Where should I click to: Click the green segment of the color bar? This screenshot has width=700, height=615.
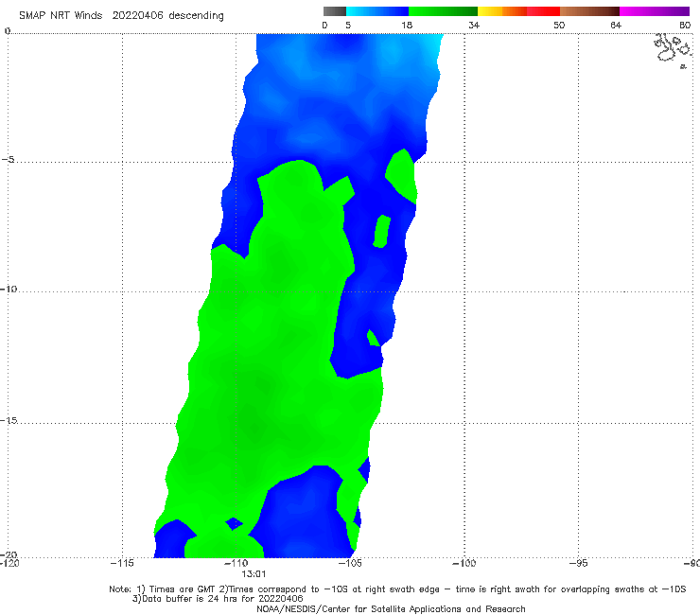point(443,11)
